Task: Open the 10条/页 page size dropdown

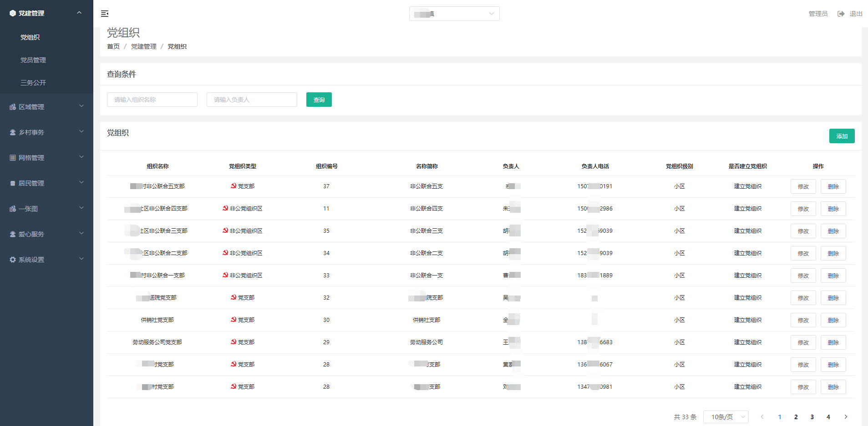Action: [x=726, y=417]
